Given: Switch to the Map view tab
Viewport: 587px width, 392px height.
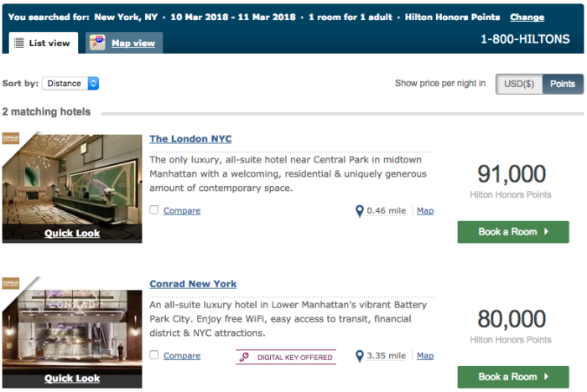Looking at the screenshot, I should [x=124, y=43].
